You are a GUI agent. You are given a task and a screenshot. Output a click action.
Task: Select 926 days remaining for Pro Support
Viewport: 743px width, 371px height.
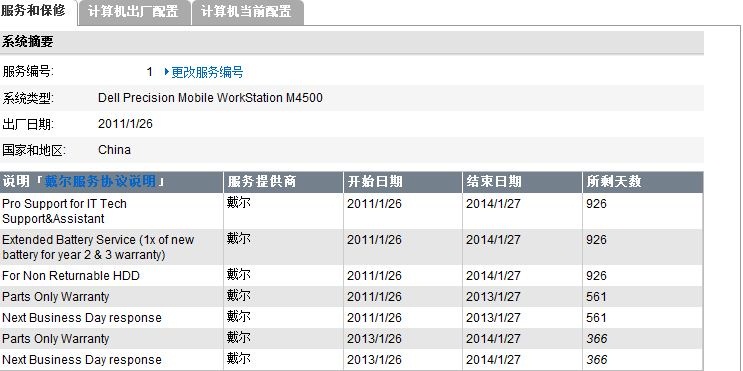click(596, 204)
